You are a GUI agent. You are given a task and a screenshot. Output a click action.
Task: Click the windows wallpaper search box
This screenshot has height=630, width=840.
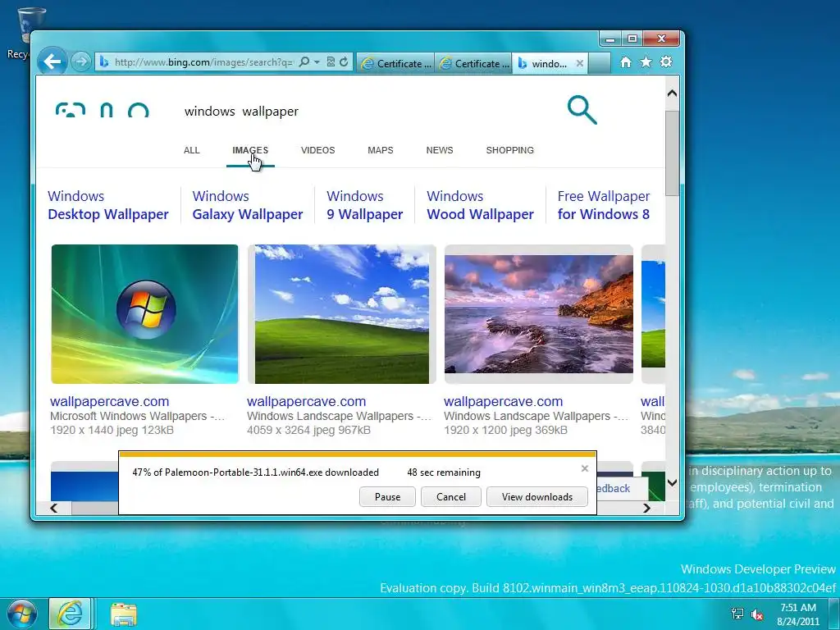370,112
